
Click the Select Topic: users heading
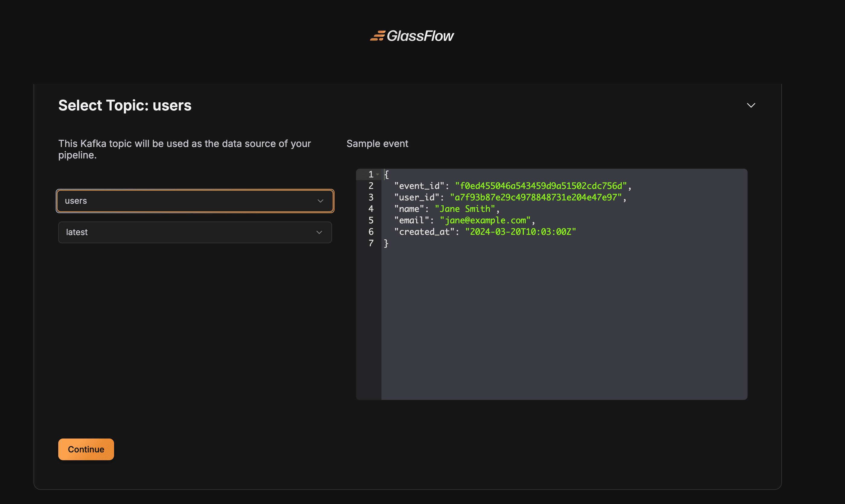[x=125, y=105]
